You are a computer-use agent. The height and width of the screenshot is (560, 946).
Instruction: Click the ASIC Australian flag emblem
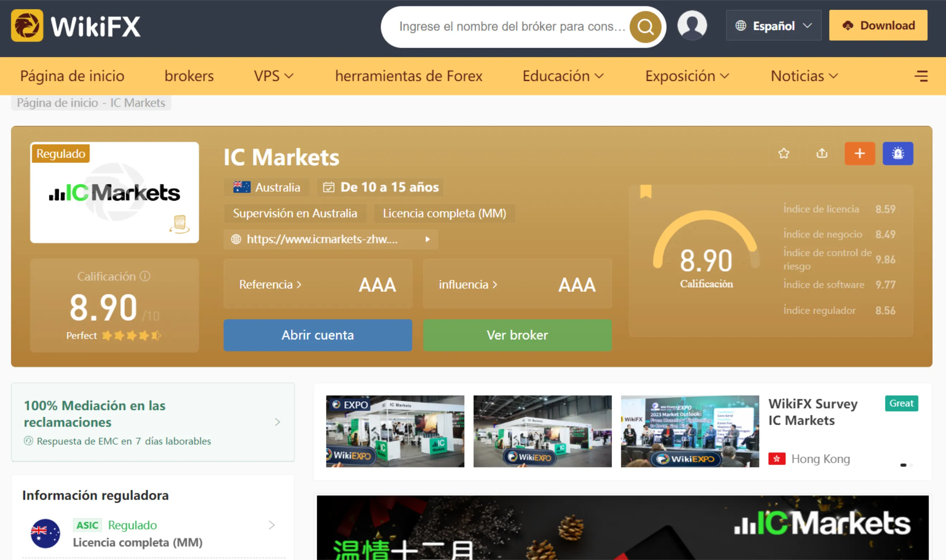[45, 533]
